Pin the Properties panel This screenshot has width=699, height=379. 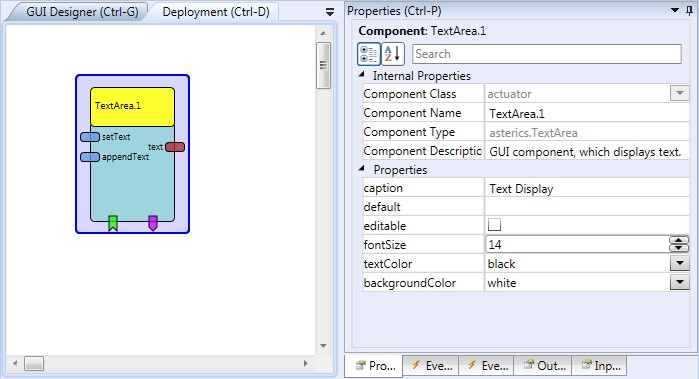[x=689, y=11]
